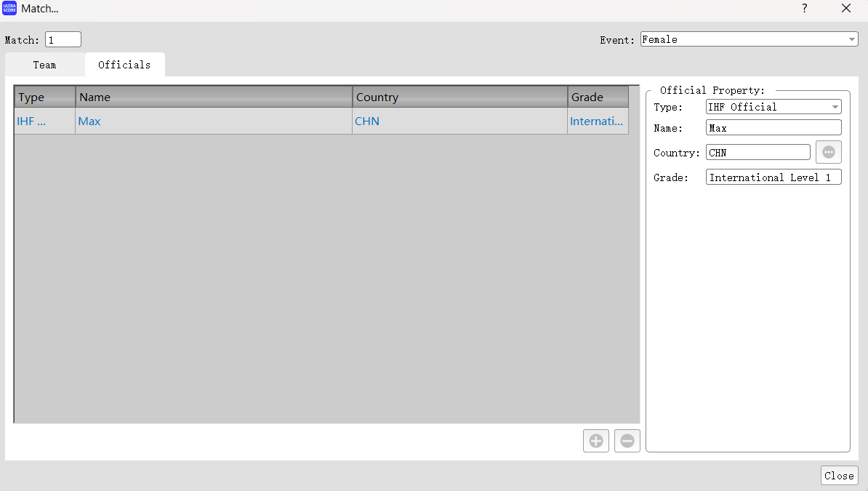The height and width of the screenshot is (491, 868).
Task: Click the Name field containing Max
Action: coord(773,128)
